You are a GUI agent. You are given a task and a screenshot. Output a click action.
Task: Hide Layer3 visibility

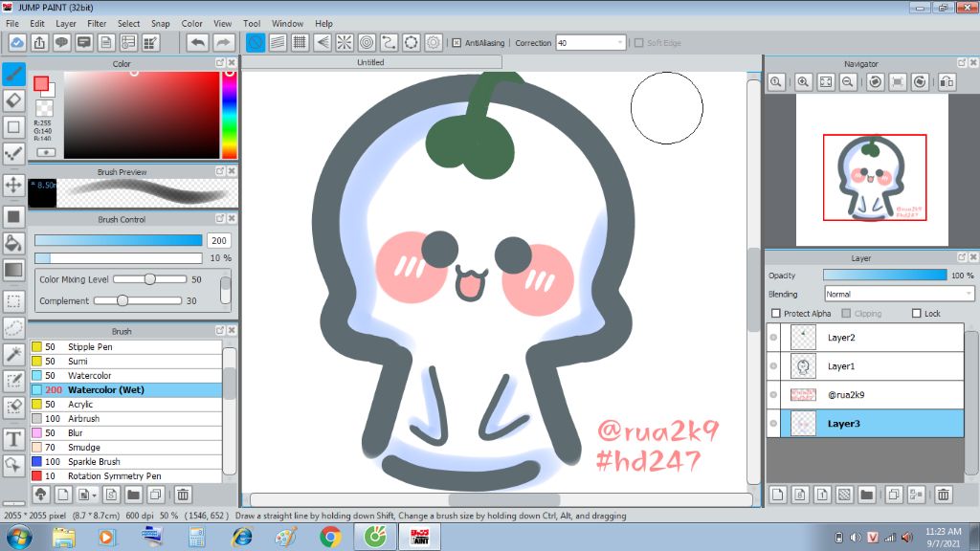click(x=773, y=424)
